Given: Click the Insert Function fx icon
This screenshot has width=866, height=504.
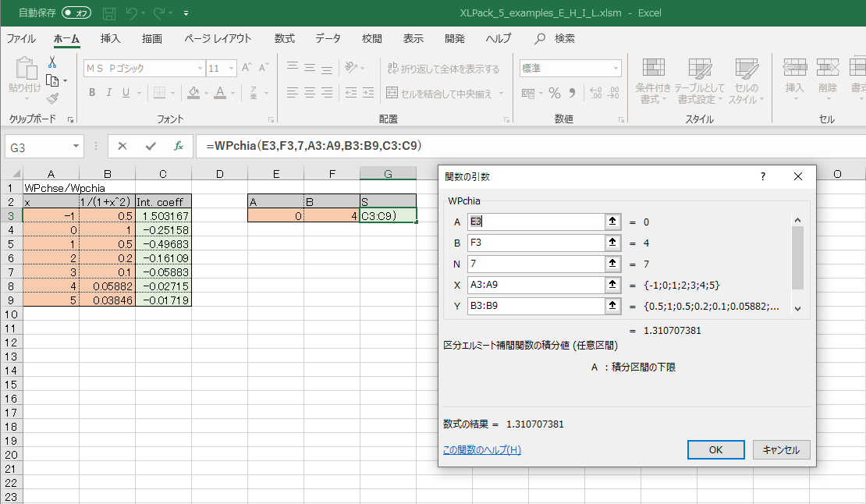Looking at the screenshot, I should point(179,146).
